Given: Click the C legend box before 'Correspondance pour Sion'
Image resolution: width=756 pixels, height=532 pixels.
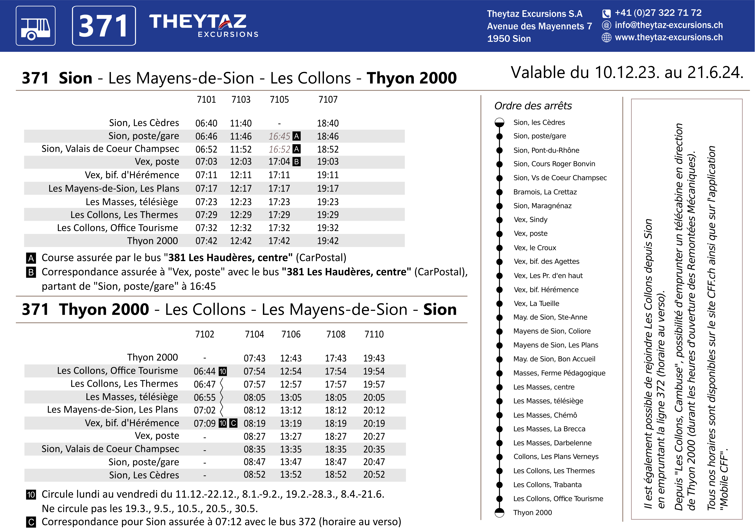Looking at the screenshot, I should point(31,522).
